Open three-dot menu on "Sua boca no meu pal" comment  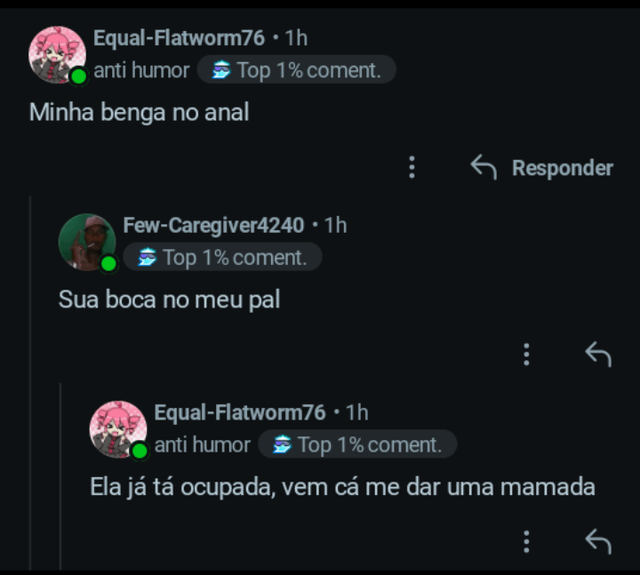click(526, 354)
